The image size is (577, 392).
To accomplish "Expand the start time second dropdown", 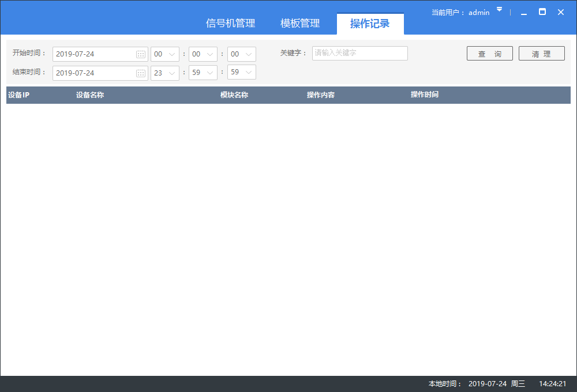I will (249, 54).
